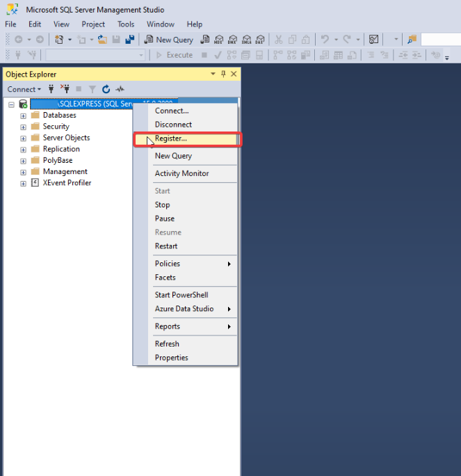The height and width of the screenshot is (476, 461).
Task: Expand the Replication folder
Action: [23, 150]
